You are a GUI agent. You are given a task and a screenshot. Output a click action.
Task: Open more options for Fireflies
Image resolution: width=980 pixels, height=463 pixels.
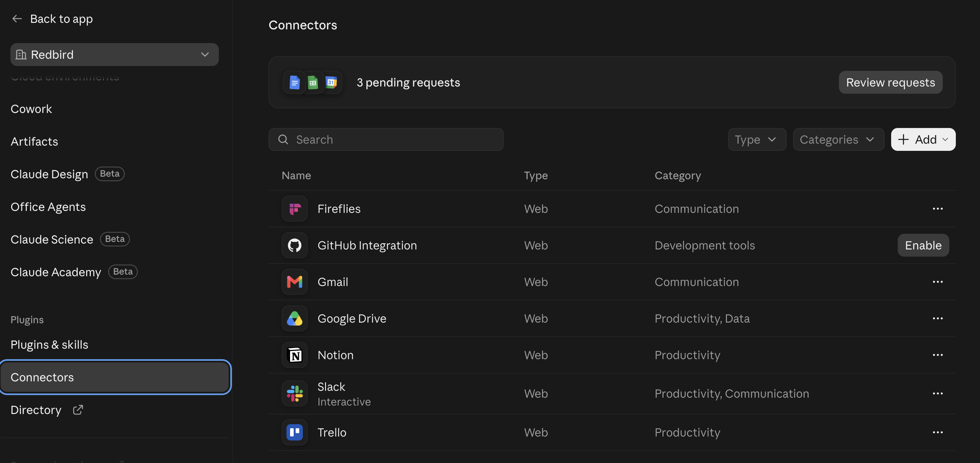(938, 209)
